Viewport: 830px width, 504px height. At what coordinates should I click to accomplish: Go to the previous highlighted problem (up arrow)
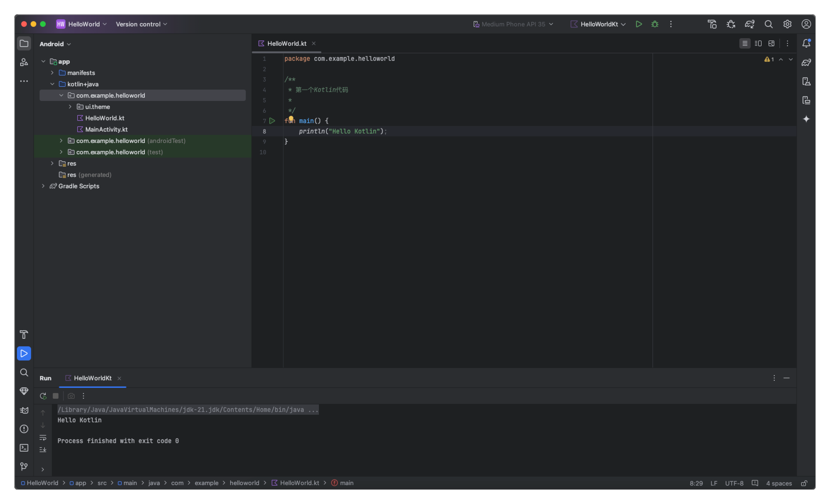coord(781,59)
